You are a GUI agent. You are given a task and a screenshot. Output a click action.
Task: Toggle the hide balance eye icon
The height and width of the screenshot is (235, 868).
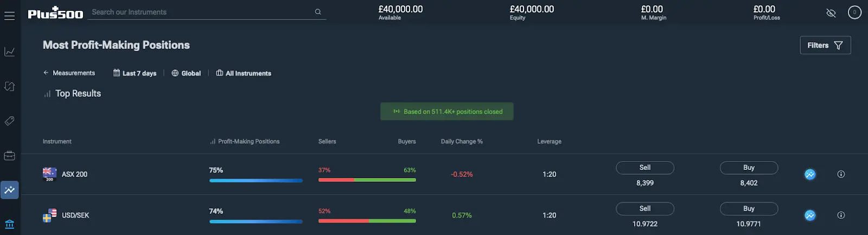pyautogui.click(x=831, y=12)
